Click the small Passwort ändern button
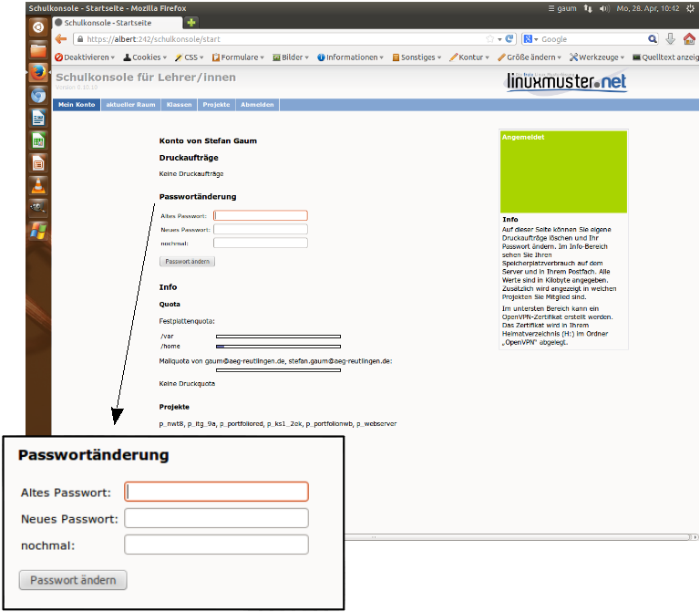 coord(187,262)
